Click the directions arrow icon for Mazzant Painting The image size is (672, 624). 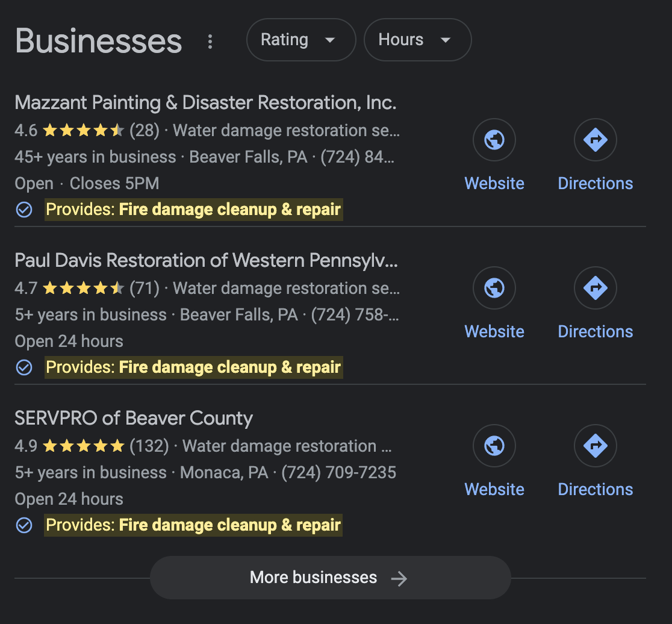click(x=595, y=140)
